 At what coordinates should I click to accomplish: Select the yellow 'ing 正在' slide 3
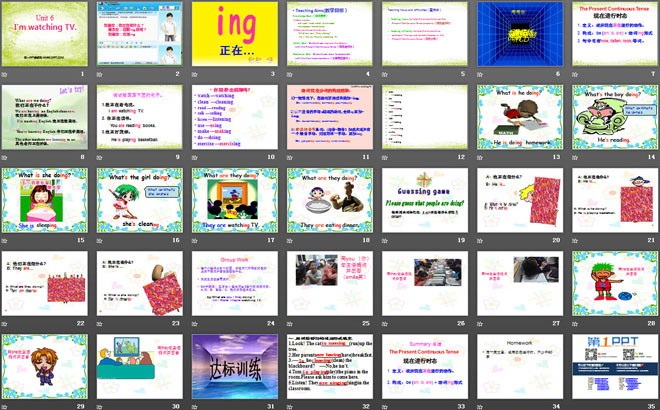point(235,34)
